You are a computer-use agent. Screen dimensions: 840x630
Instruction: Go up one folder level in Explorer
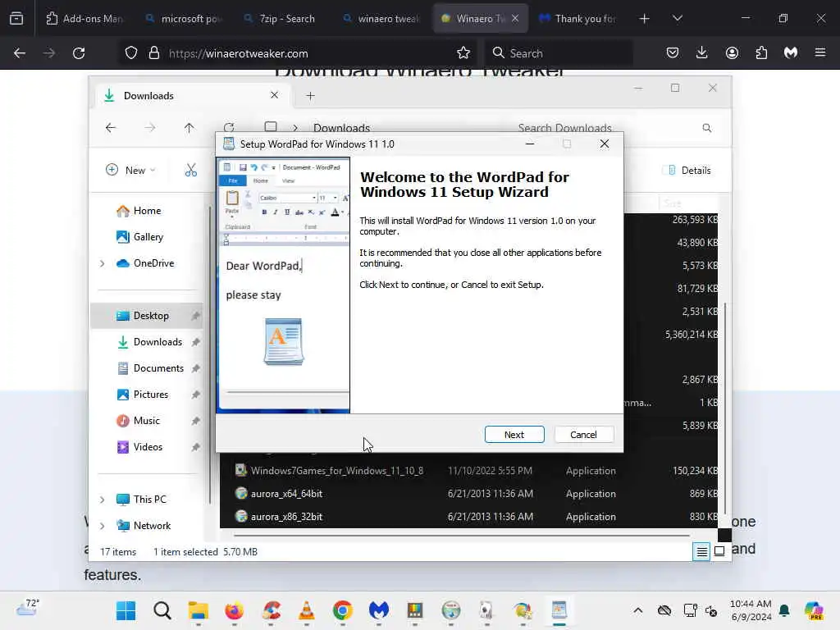click(x=189, y=127)
